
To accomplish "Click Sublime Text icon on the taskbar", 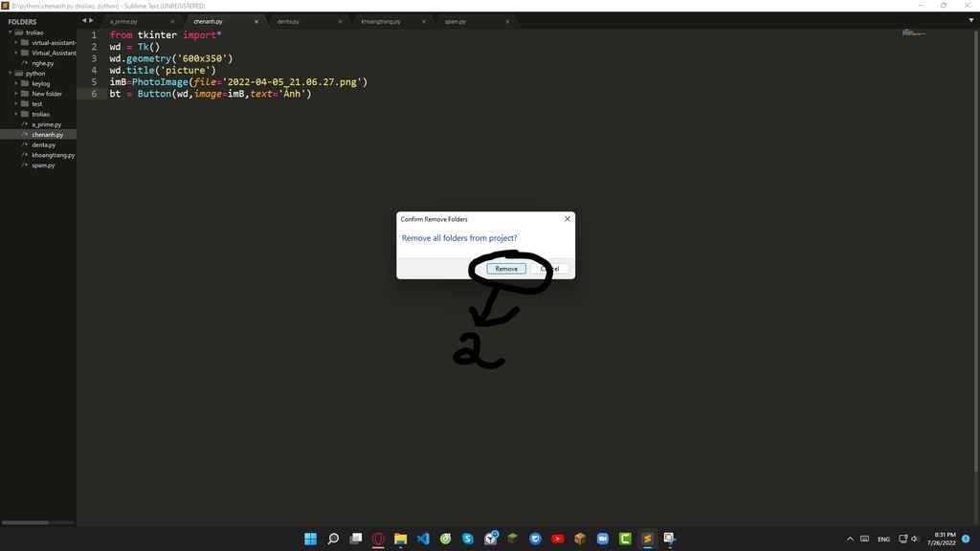I will click(648, 539).
